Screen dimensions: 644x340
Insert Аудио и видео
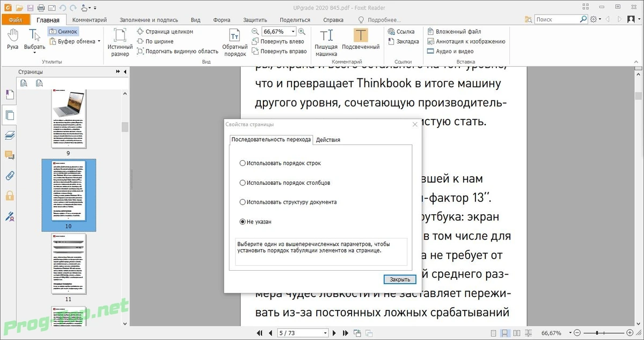450,51
